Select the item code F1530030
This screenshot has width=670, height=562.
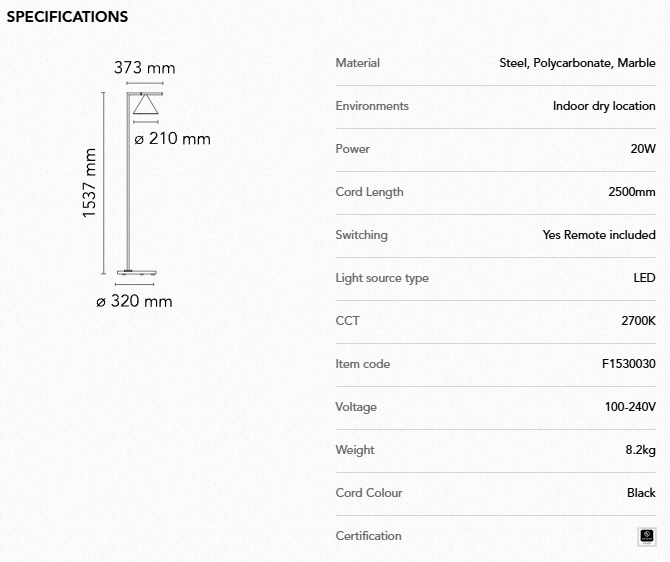[629, 364]
